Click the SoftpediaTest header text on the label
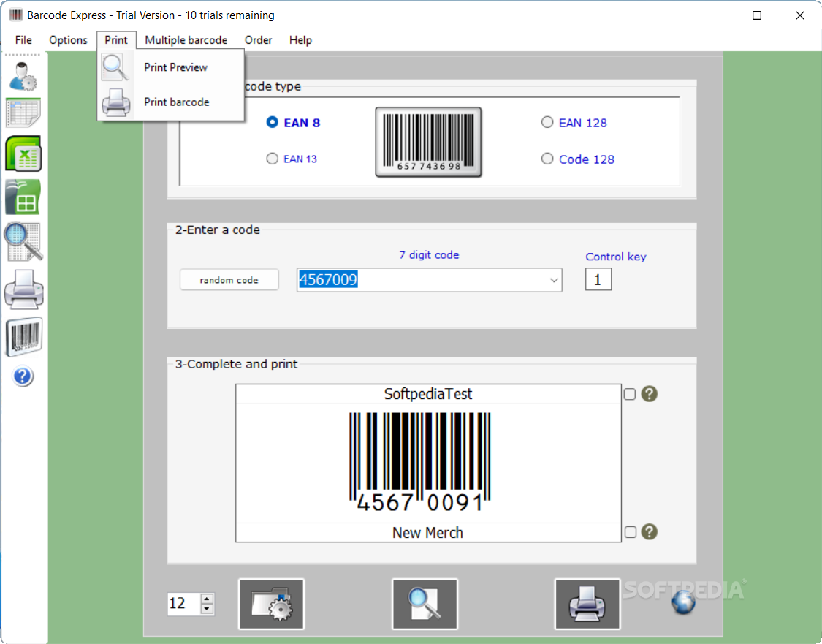Screen dimensions: 822x644 427,394
